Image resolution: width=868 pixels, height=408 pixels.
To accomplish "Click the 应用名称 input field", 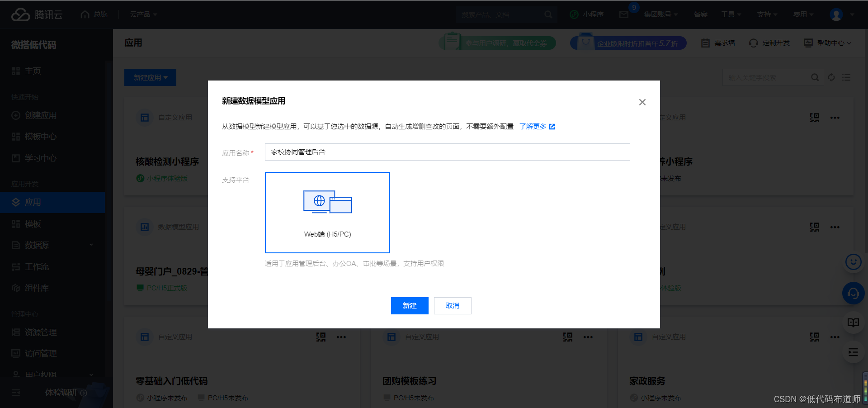I will coord(447,152).
